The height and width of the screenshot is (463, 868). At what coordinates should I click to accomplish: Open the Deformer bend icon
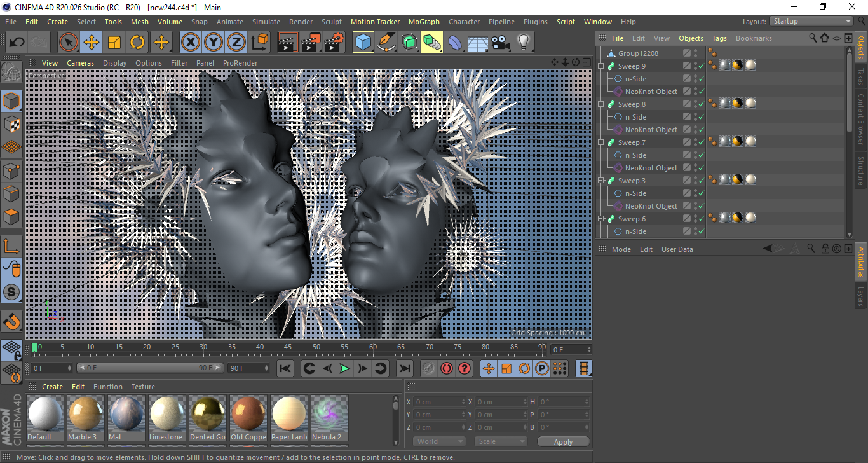tap(455, 43)
